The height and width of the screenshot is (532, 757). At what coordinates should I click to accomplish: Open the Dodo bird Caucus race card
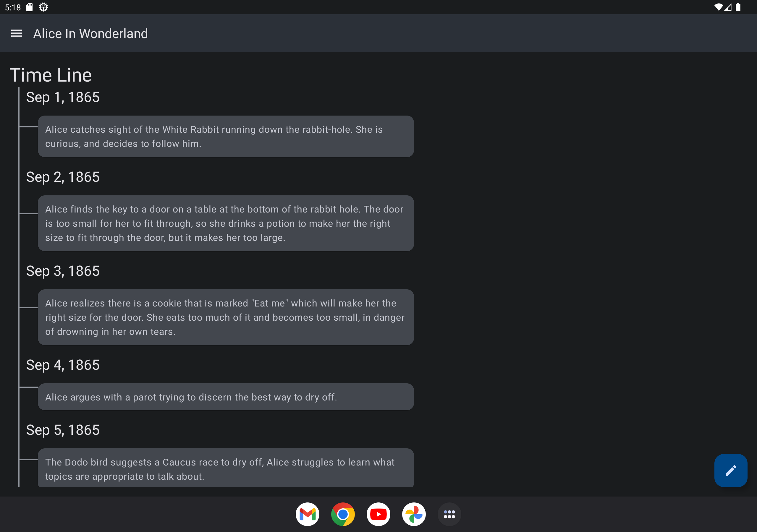pos(226,469)
